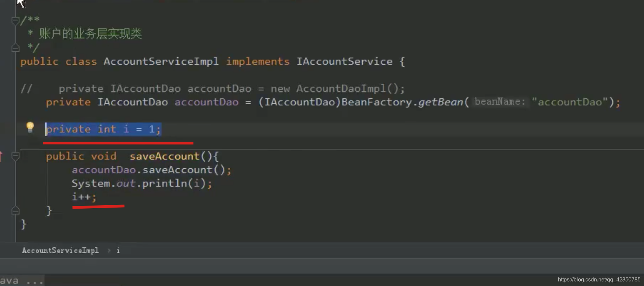Click the selected 'private int i = 1;' line
644x286 pixels.
click(x=103, y=129)
